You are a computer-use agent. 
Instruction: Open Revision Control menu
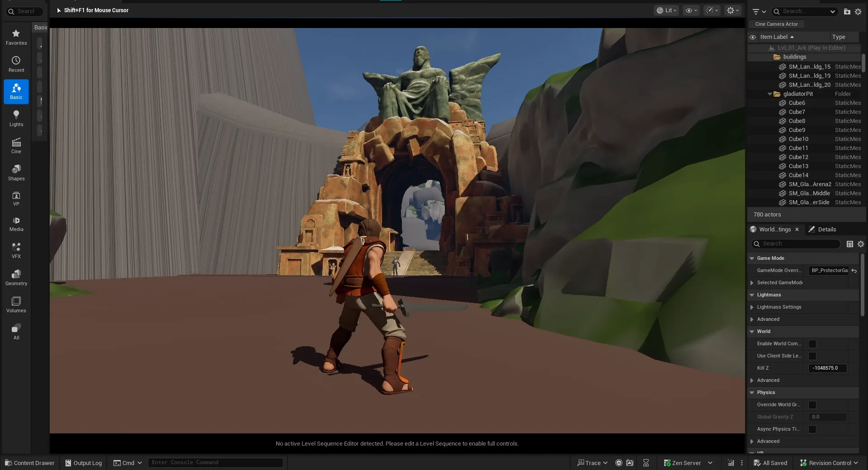(829, 463)
